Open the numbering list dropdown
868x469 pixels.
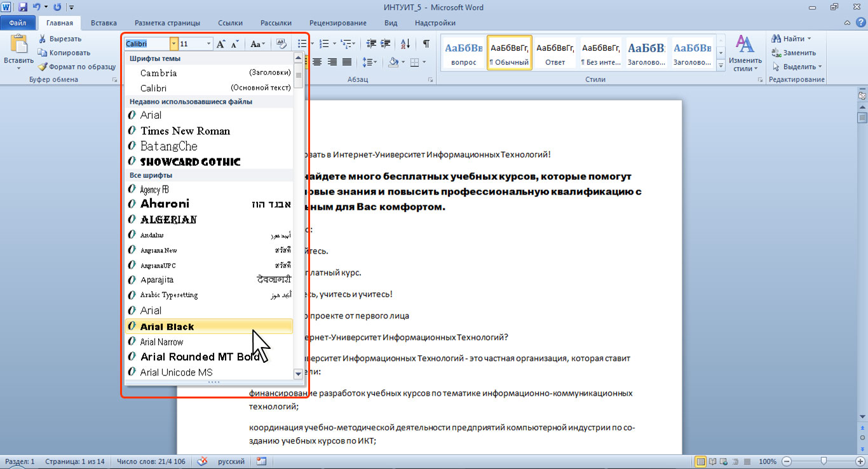(x=334, y=44)
